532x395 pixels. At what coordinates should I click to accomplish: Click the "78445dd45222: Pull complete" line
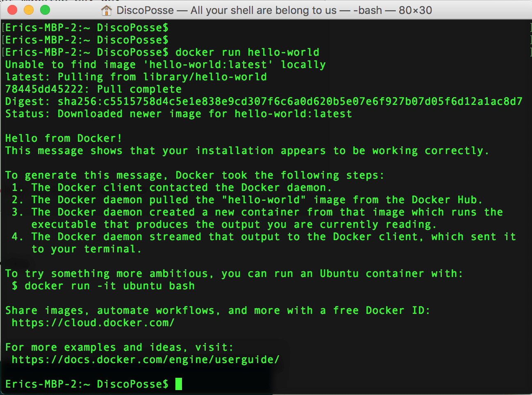coord(93,89)
